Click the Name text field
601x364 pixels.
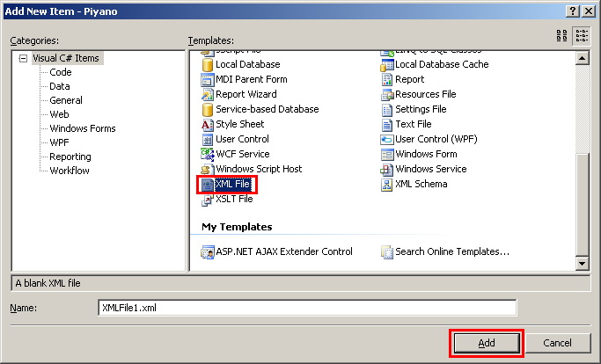point(306,308)
